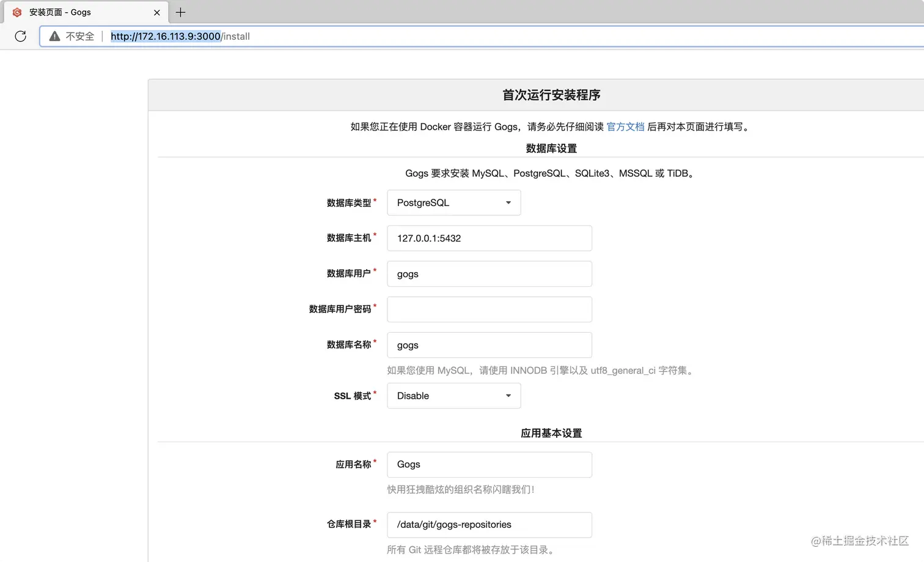924x562 pixels.
Task: Click the 应用基本设置 section title
Action: [x=551, y=433]
